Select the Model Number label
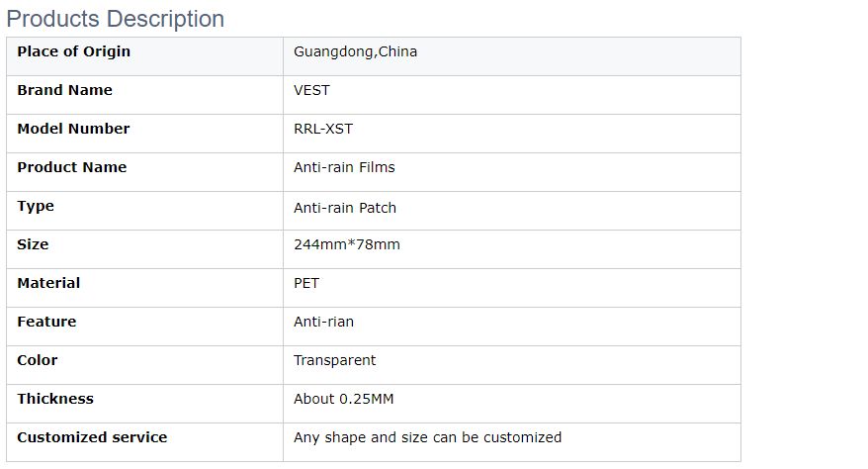Viewport: 868px width, 469px height. tap(73, 129)
